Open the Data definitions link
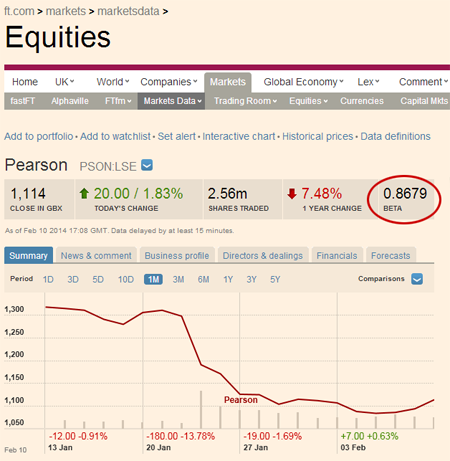The image size is (450, 461). click(x=395, y=136)
